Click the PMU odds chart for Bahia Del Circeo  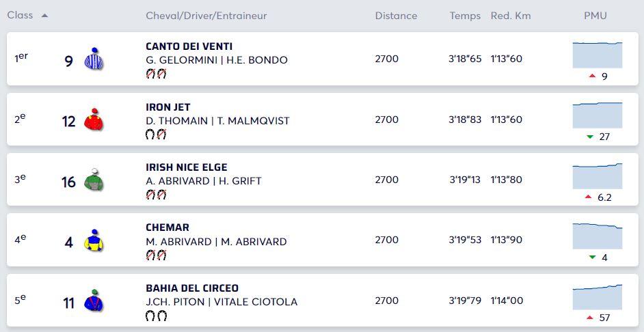[x=597, y=296]
